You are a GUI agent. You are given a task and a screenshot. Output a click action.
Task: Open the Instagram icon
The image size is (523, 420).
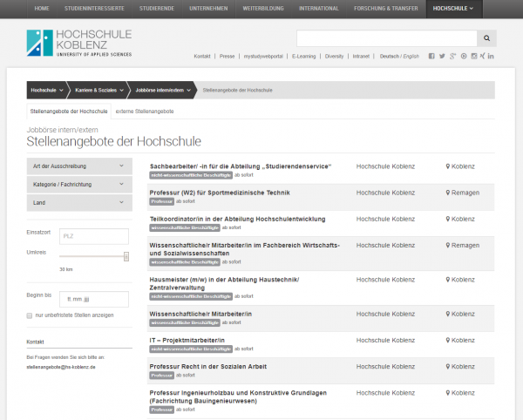click(x=474, y=56)
